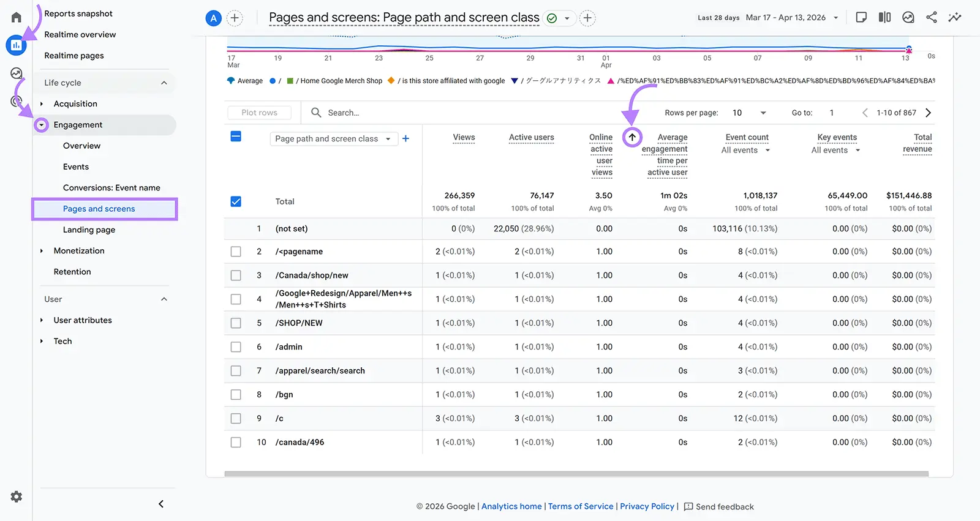This screenshot has width=980, height=521.
Task: Add a secondary dimension plus icon
Action: pyautogui.click(x=405, y=139)
